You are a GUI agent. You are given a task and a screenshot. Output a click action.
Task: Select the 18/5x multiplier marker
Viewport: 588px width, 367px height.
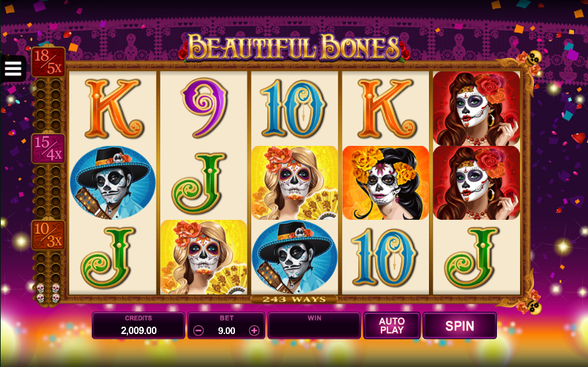(48, 62)
